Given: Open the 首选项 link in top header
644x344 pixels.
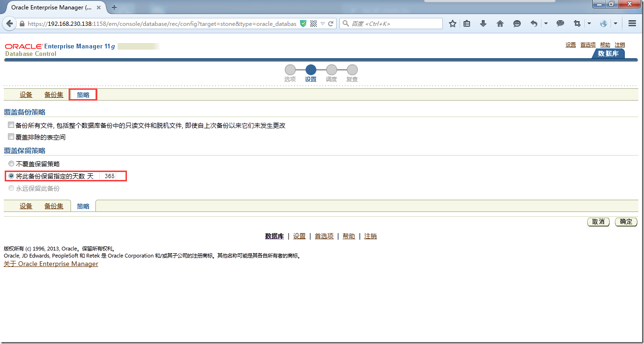Looking at the screenshot, I should coord(588,45).
